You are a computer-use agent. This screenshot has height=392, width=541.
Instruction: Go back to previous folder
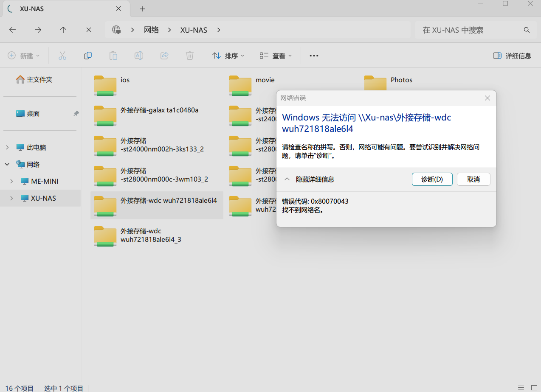click(12, 30)
